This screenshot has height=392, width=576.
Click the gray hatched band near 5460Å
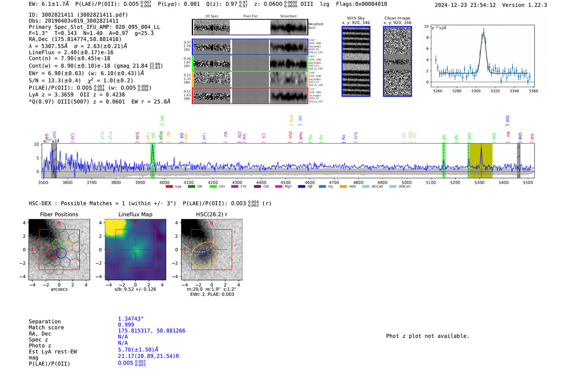tap(518, 160)
